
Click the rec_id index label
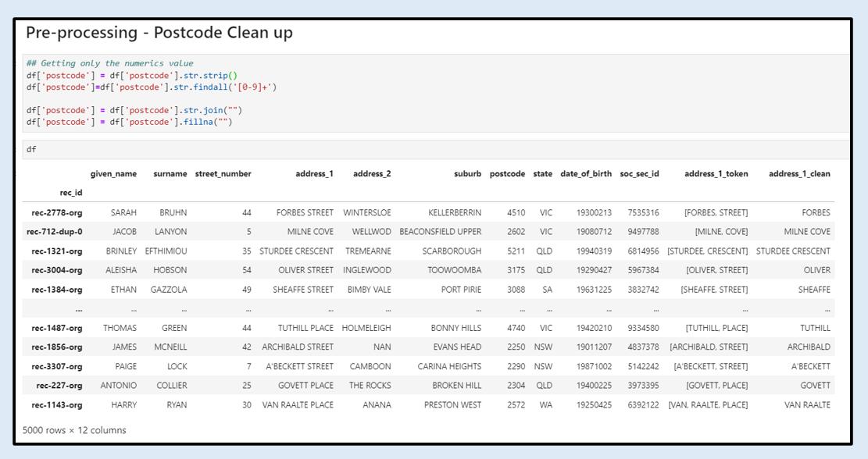[x=71, y=193]
